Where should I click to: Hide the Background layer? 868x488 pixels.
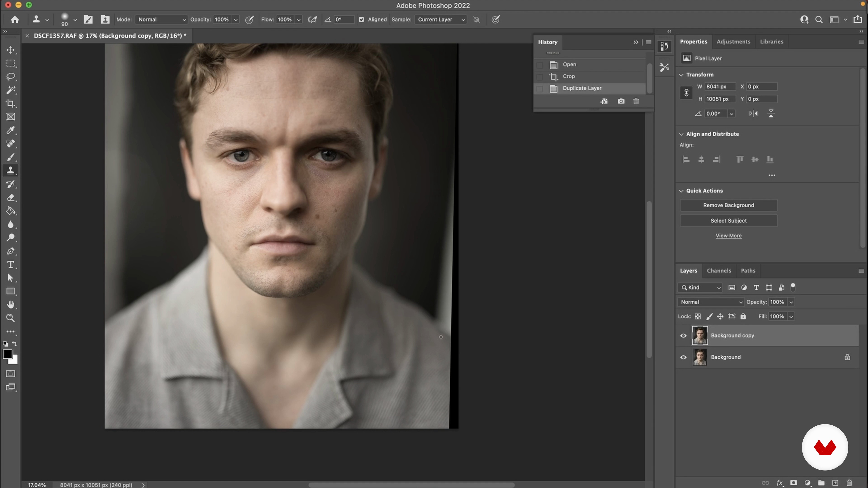tap(683, 357)
